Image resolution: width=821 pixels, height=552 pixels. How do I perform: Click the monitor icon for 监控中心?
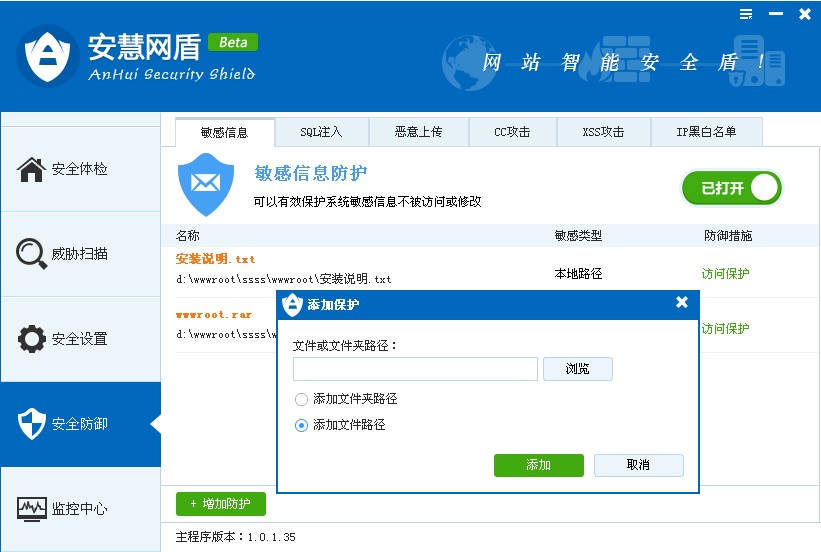31,509
